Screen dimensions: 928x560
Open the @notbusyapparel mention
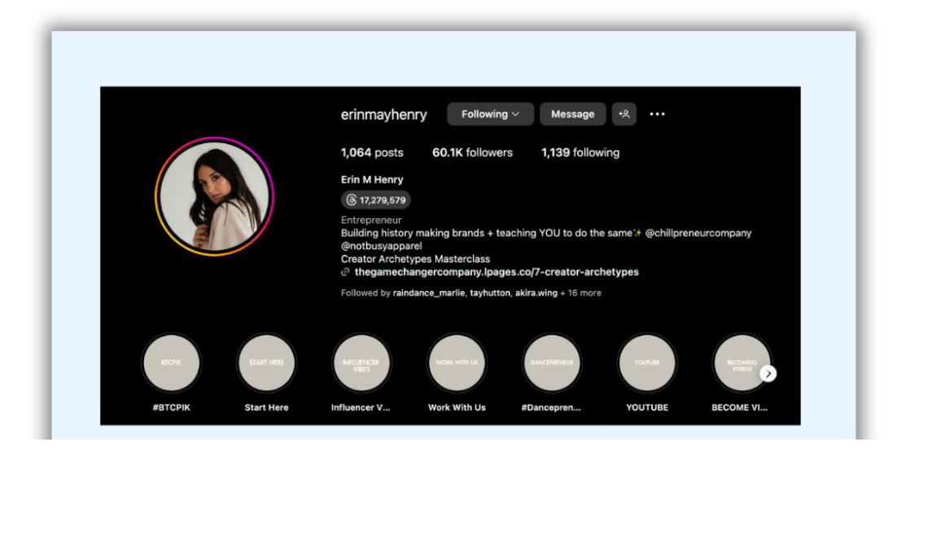381,246
